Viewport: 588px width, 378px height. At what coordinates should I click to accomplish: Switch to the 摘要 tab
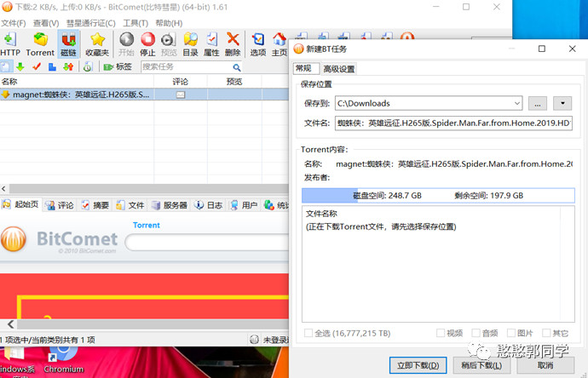click(x=95, y=205)
